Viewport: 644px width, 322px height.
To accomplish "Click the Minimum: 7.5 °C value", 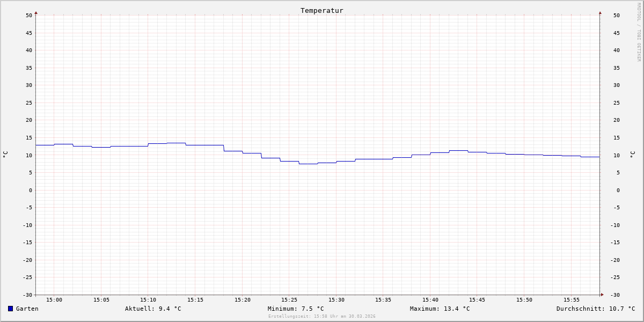I will [x=296, y=309].
